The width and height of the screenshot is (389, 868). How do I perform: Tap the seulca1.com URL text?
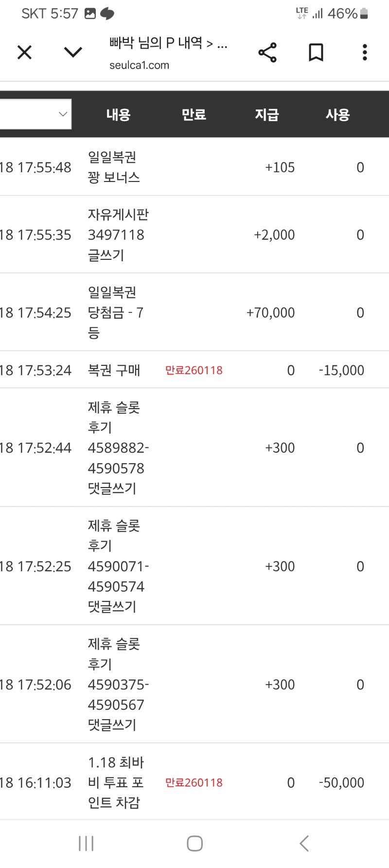139,65
